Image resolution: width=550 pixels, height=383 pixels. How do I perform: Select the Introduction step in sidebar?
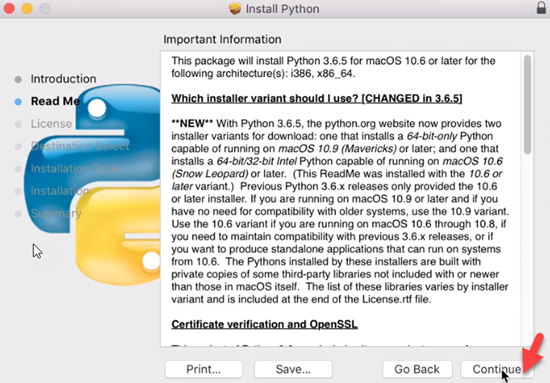pyautogui.click(x=63, y=79)
